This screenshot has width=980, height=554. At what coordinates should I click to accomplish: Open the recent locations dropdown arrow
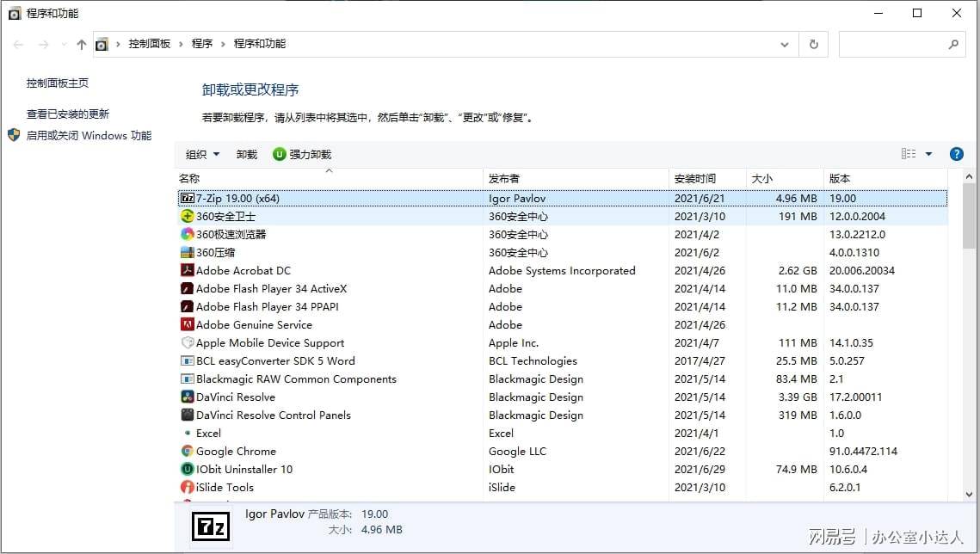(x=64, y=45)
